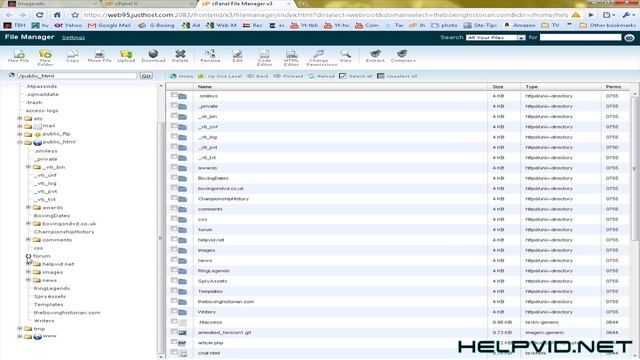The height and width of the screenshot is (360, 640).
Task: Check the forum folder row checkbox
Action: tap(174, 229)
